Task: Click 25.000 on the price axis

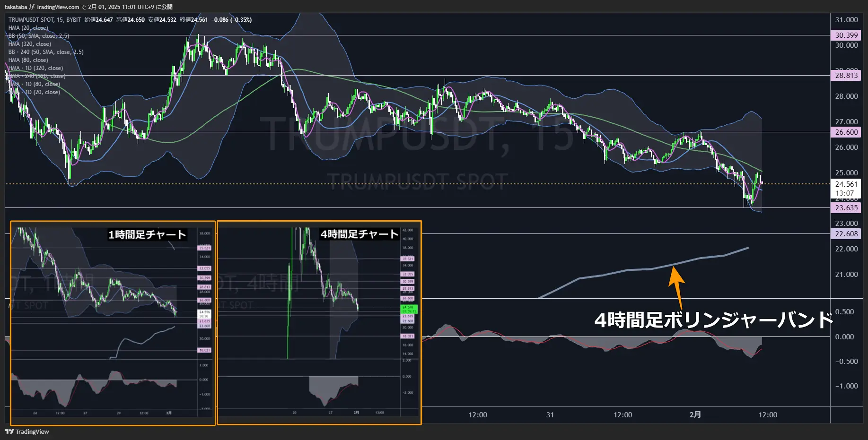Action: [x=846, y=173]
